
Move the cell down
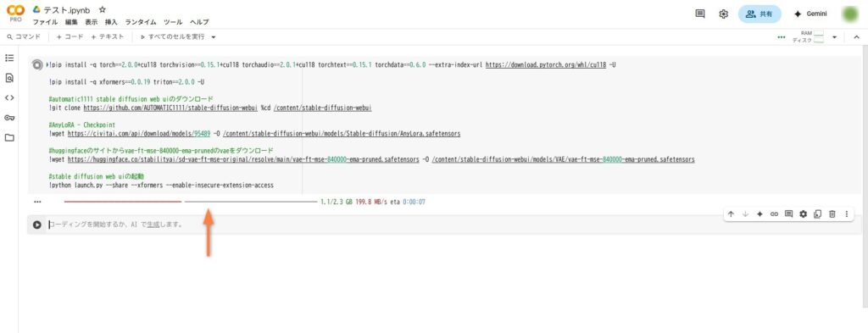[745, 214]
